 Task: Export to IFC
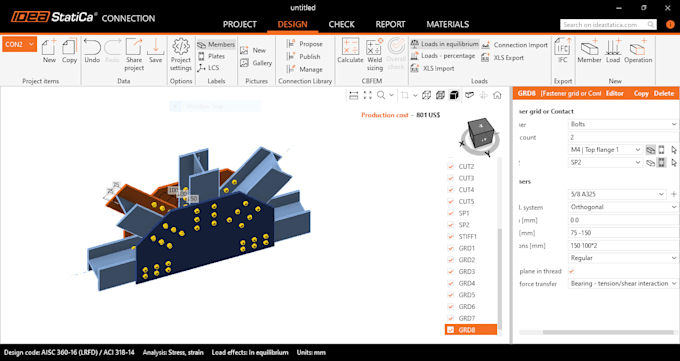click(x=562, y=51)
